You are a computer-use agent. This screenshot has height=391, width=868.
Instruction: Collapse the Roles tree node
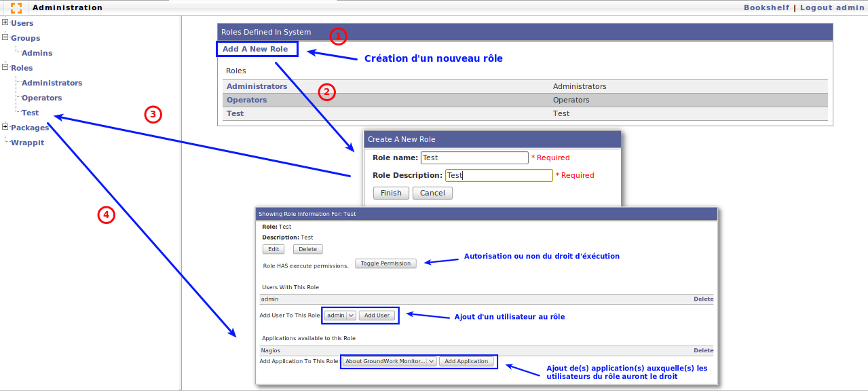tap(5, 67)
